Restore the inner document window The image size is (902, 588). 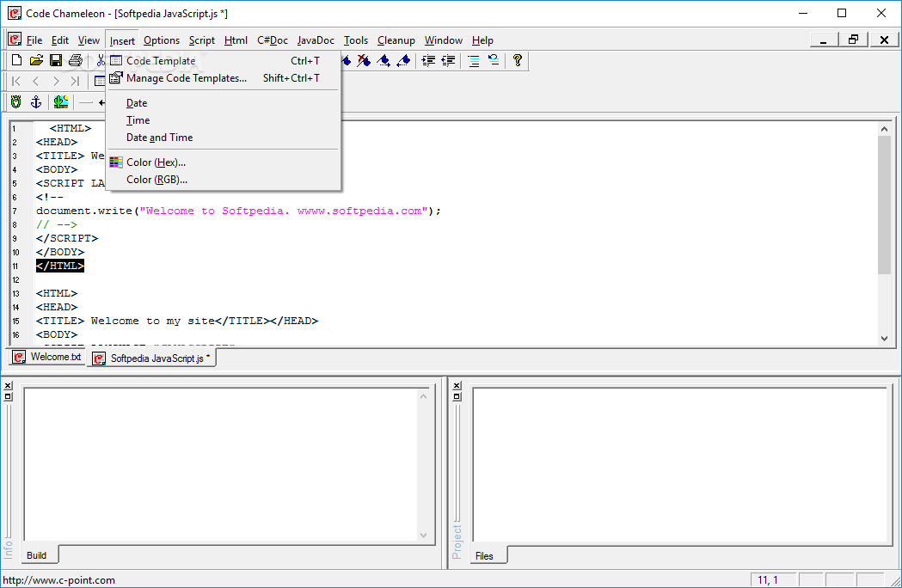[853, 40]
